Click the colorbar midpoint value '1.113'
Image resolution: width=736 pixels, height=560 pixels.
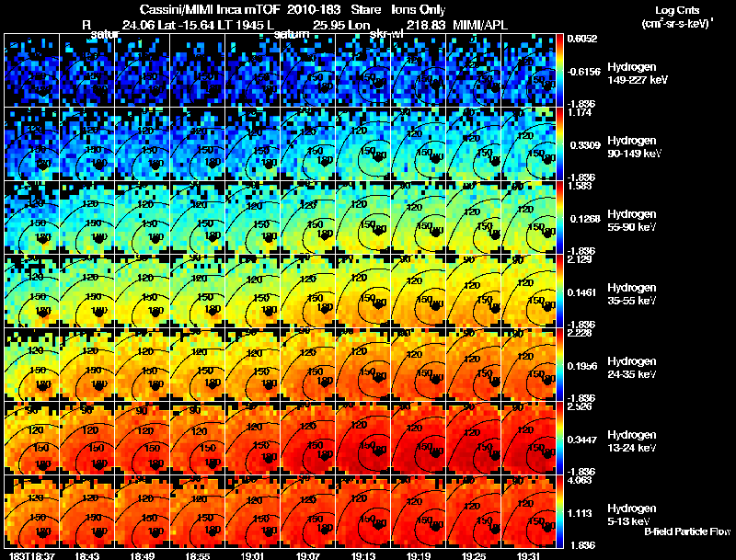[x=581, y=514]
